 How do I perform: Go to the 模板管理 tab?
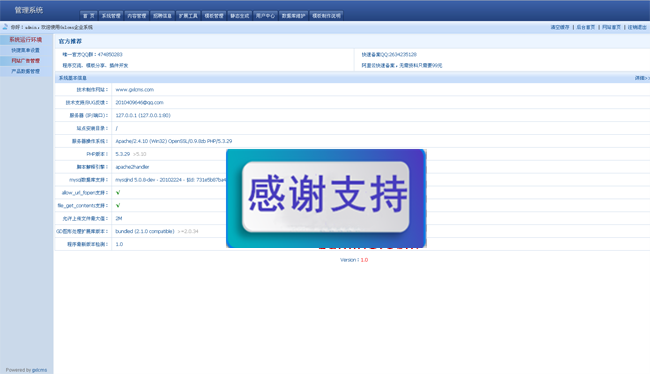tap(214, 16)
